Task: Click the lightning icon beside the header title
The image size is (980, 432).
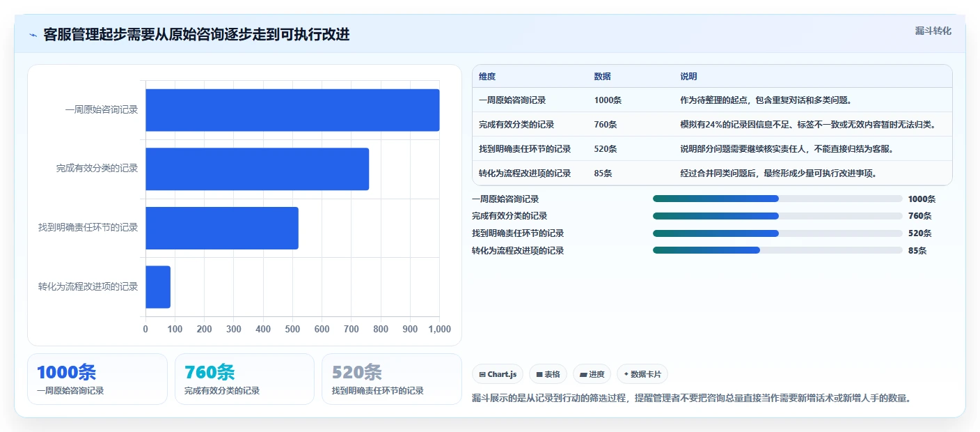Action: [x=33, y=35]
